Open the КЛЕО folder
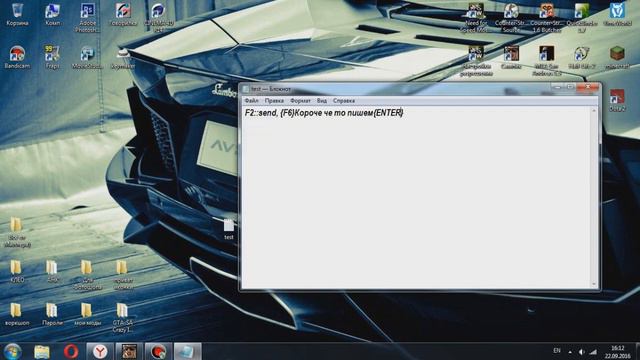 click(16, 271)
